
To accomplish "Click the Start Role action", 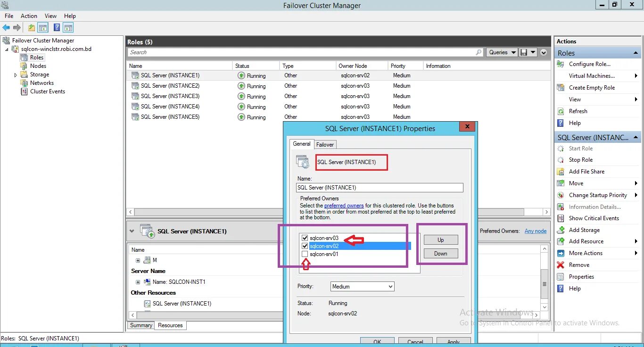I will pos(581,149).
